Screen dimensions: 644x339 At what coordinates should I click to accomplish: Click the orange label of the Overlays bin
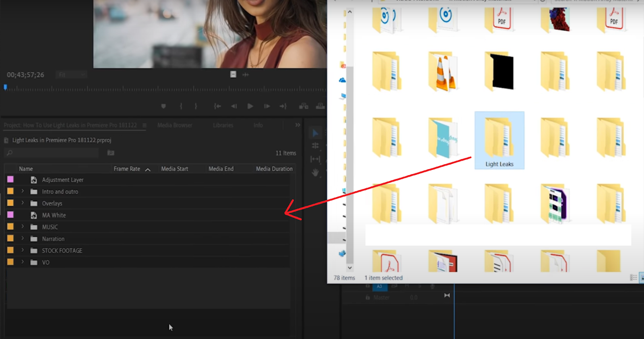pyautogui.click(x=10, y=203)
